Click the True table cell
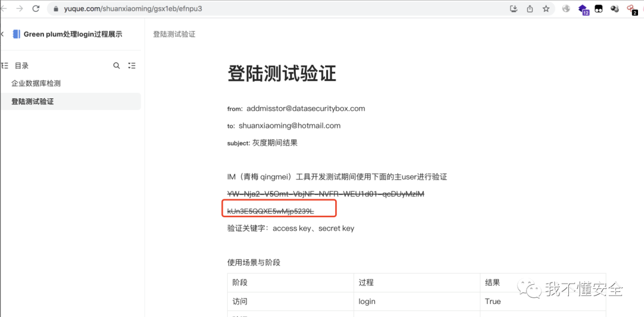Viewport: 644px width, 317px height. coord(543,302)
